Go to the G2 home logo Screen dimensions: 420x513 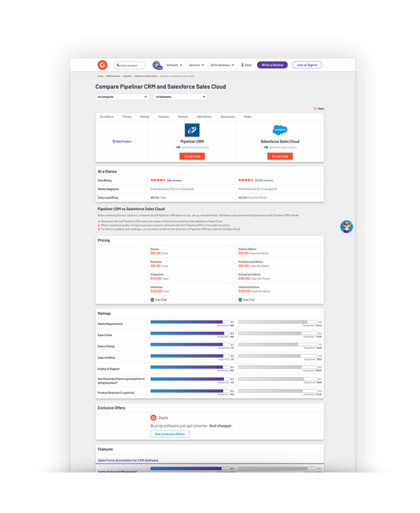pyautogui.click(x=102, y=65)
